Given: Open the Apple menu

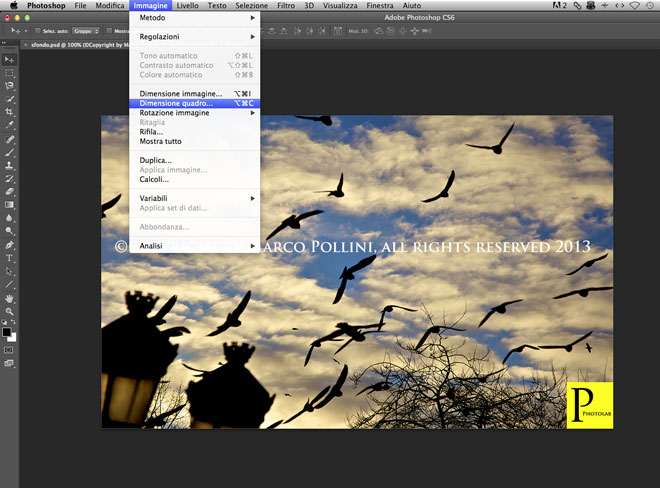Looking at the screenshot, I should 14,5.
